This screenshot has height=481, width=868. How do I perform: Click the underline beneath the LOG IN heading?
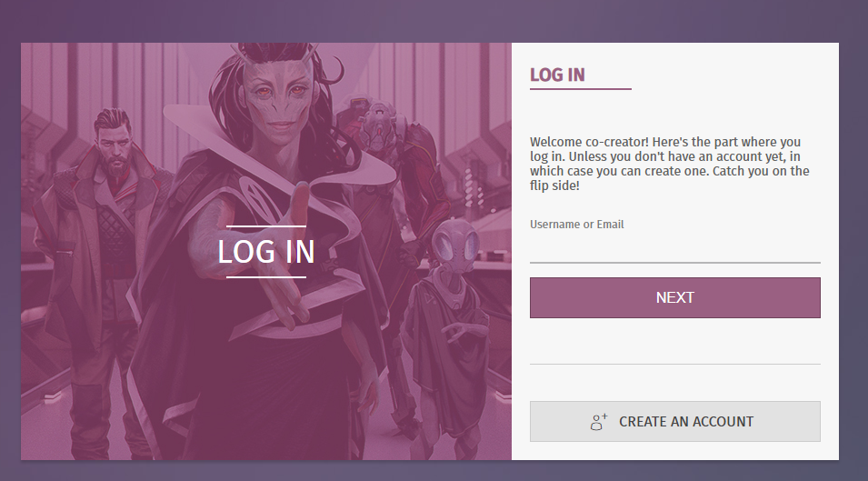tap(580, 88)
